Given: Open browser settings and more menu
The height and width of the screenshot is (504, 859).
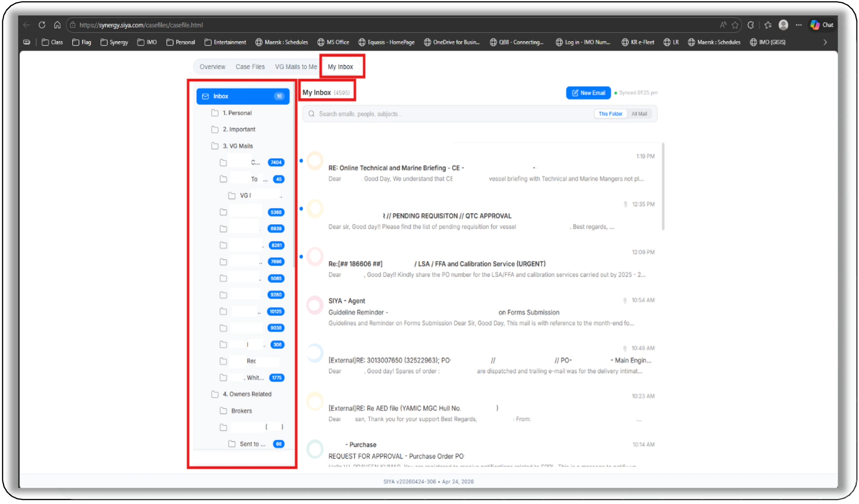Looking at the screenshot, I should click(x=798, y=25).
